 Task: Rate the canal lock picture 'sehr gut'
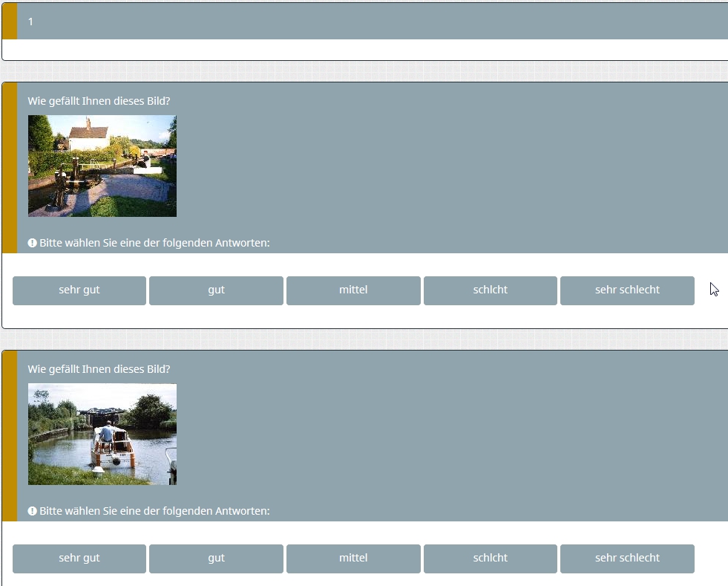click(79, 290)
